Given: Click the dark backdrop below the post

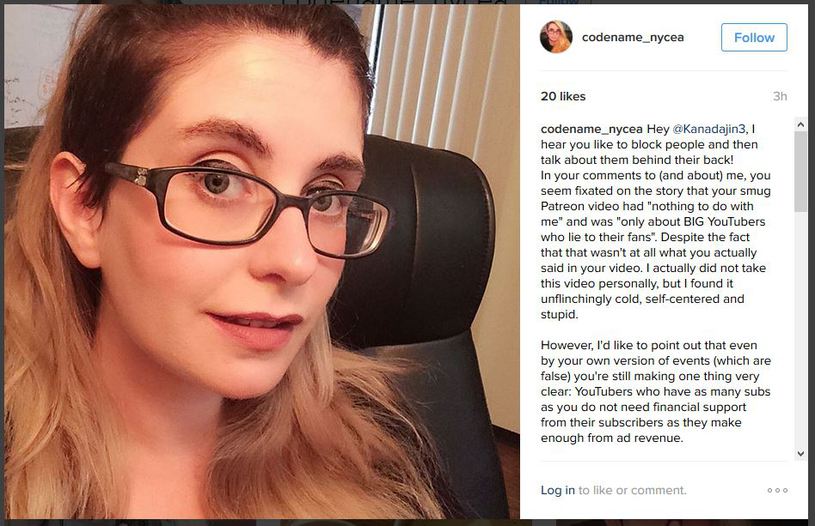Looking at the screenshot, I should (408, 522).
